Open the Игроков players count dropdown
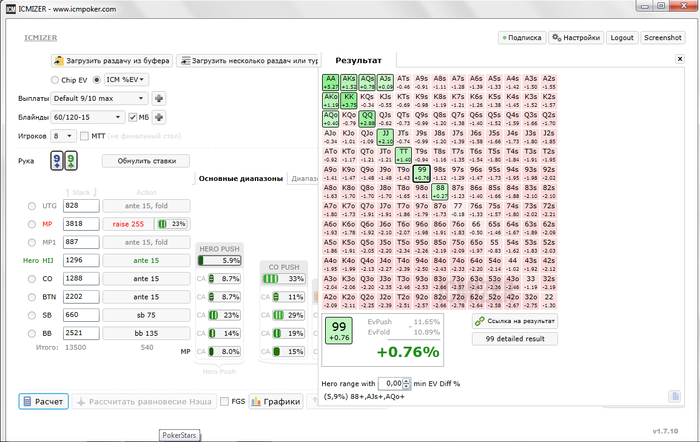This screenshot has width=700, height=442. pyautogui.click(x=63, y=136)
